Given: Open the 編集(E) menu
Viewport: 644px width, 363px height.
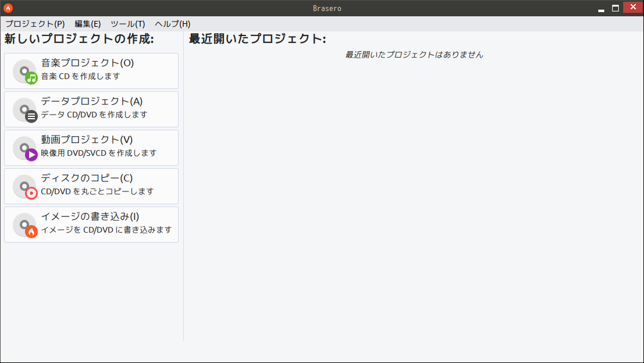Looking at the screenshot, I should pos(87,24).
